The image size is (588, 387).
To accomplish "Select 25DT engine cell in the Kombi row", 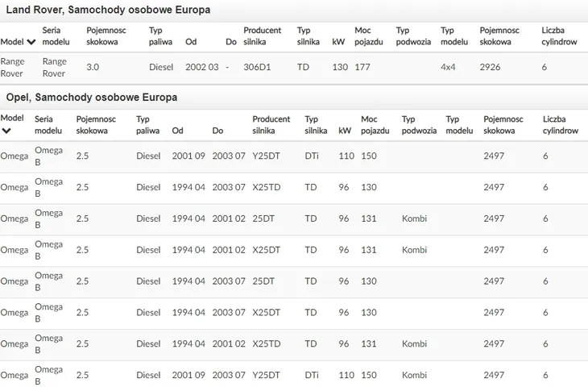I will [x=263, y=218].
